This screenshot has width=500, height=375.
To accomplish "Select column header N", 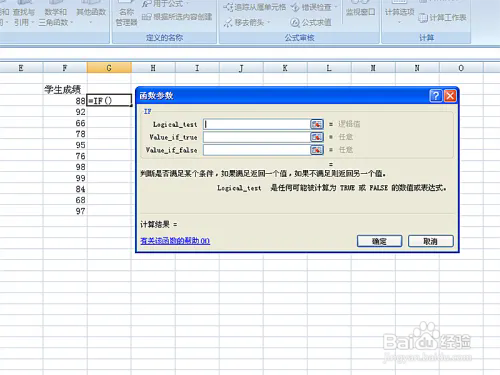I will [x=417, y=68].
